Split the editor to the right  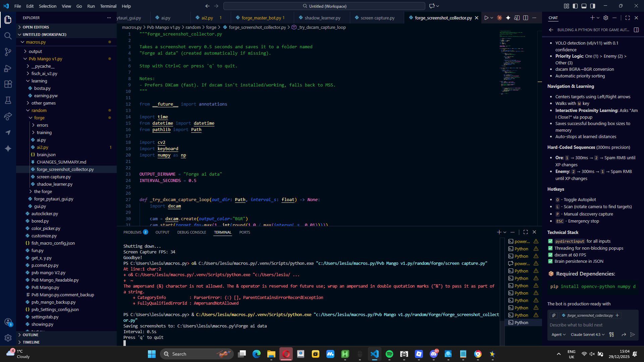(526, 18)
